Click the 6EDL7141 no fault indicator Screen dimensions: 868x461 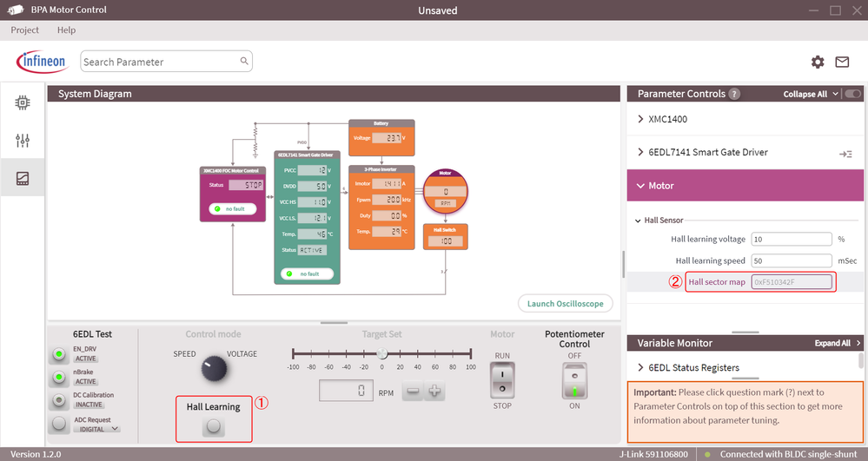coord(308,274)
